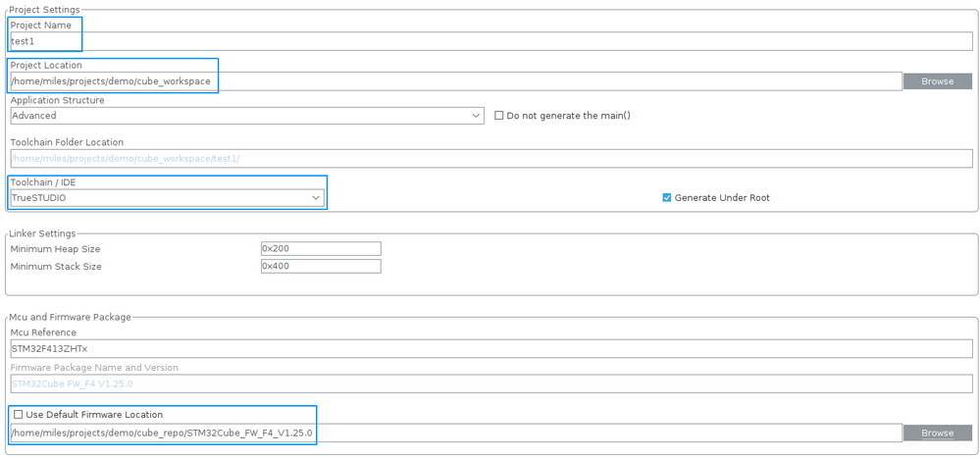
Task: Click the Linker Settings group title
Action: coord(42,233)
